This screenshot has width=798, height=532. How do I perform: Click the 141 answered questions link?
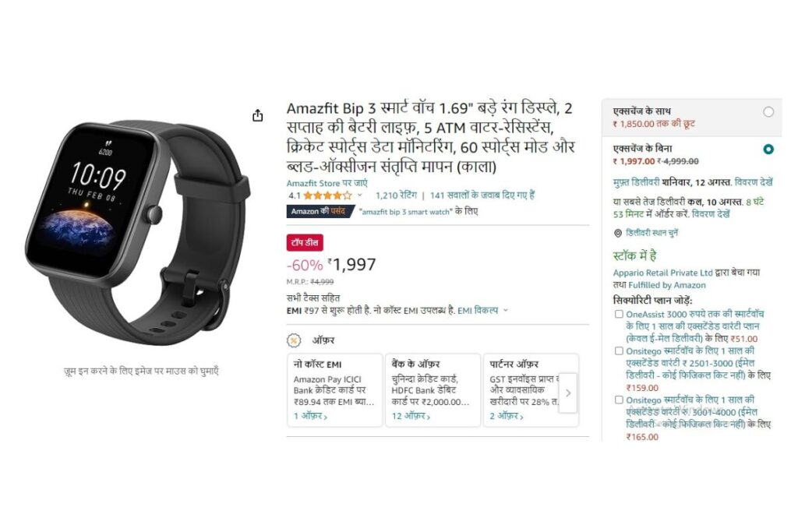[x=482, y=196]
